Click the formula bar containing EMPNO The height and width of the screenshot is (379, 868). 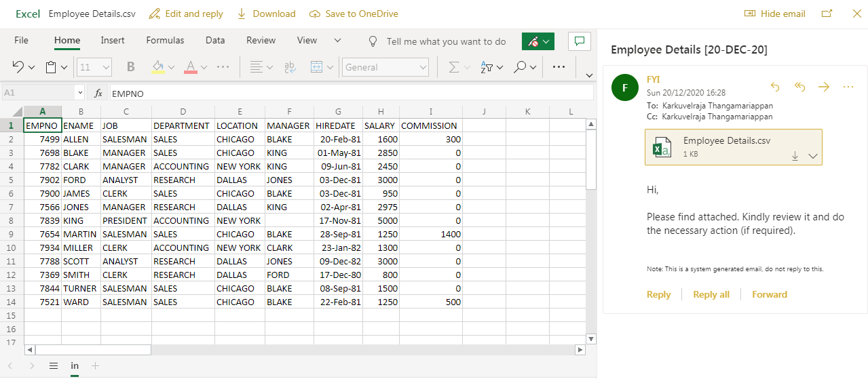pos(350,93)
